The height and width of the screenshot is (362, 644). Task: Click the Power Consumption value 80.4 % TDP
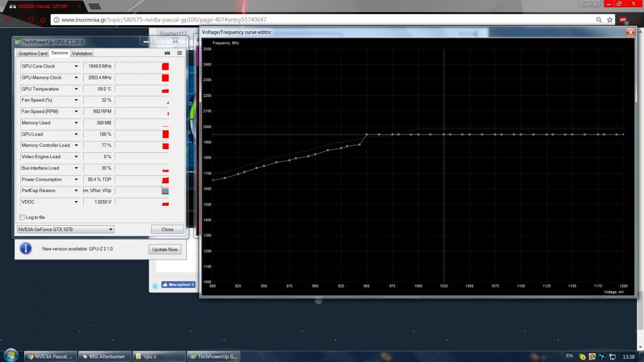point(98,180)
